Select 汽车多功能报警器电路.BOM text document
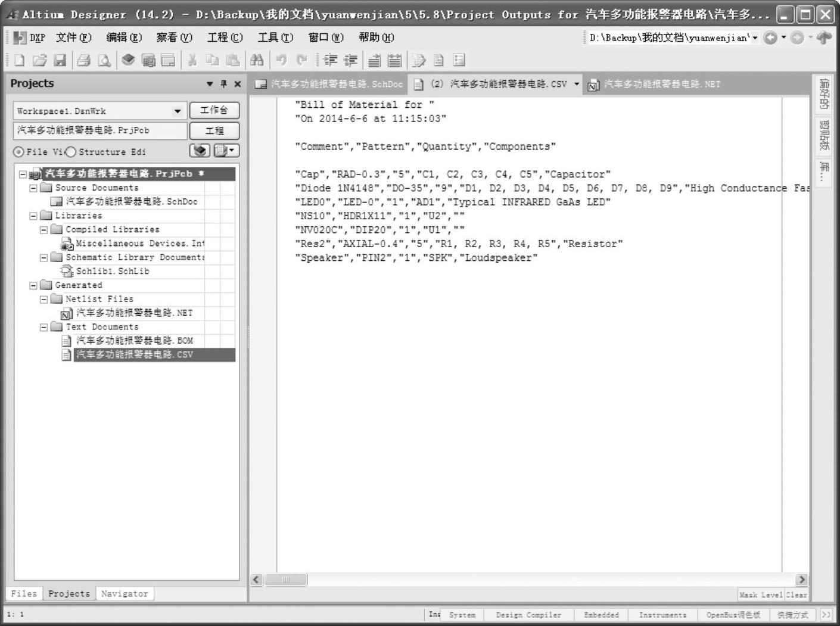The image size is (840, 626). (x=135, y=341)
